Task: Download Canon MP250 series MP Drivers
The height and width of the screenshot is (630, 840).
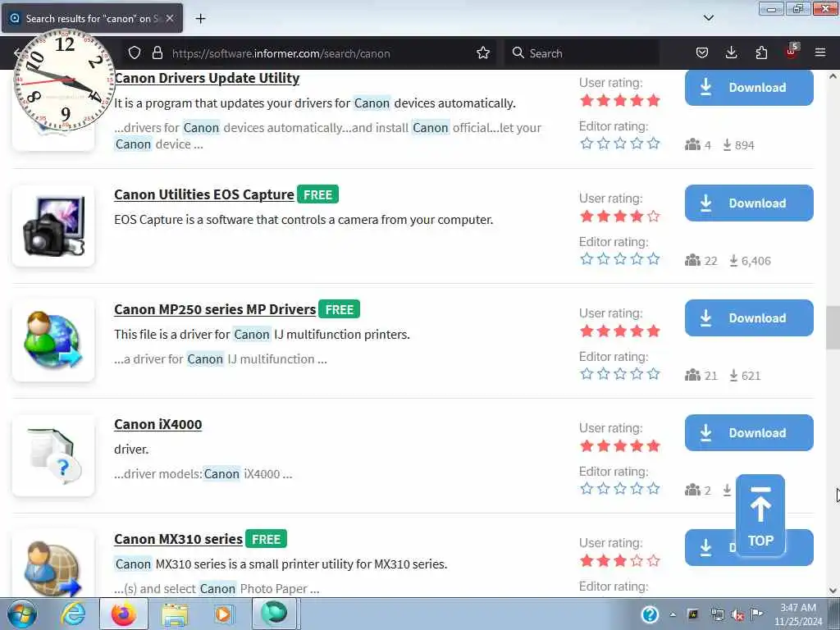Action: [749, 317]
